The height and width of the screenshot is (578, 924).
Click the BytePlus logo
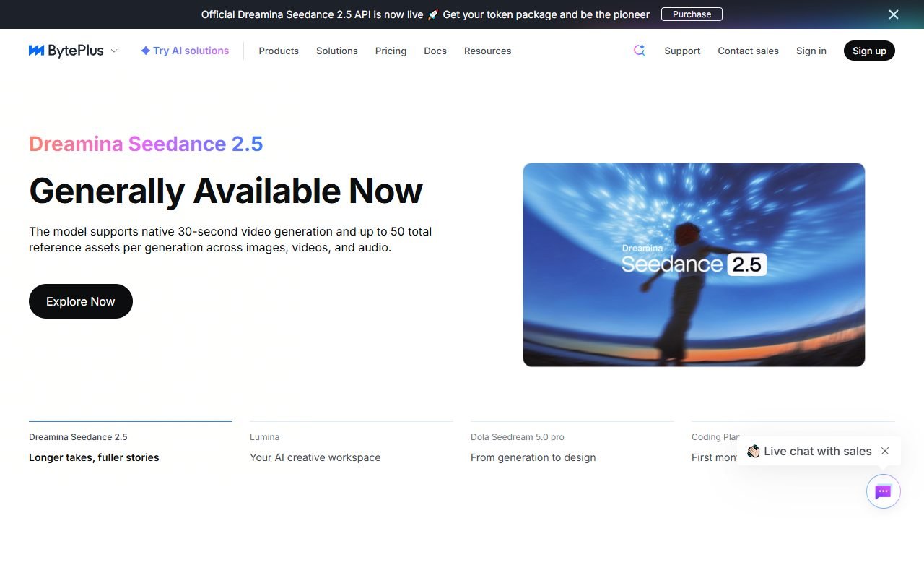[66, 51]
